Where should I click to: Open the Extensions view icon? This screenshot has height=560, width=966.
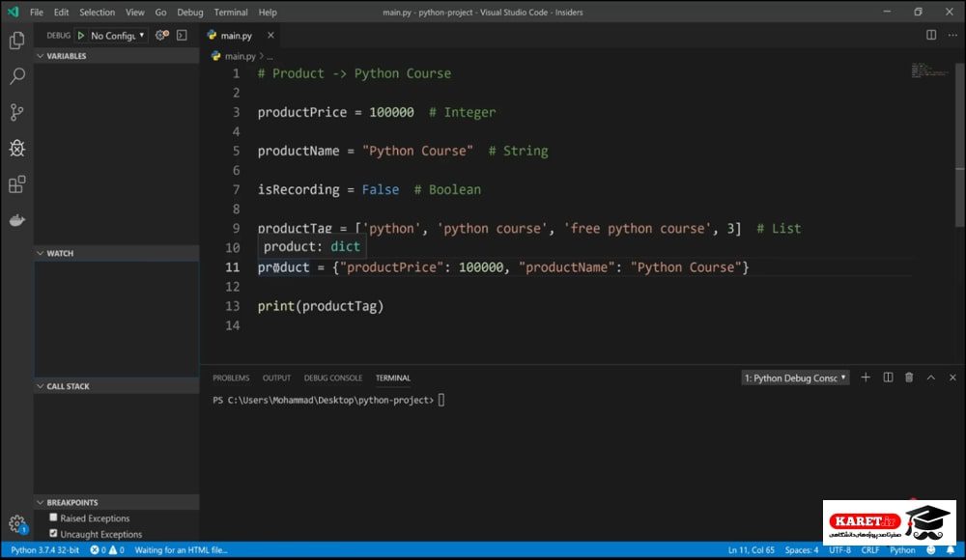[17, 184]
